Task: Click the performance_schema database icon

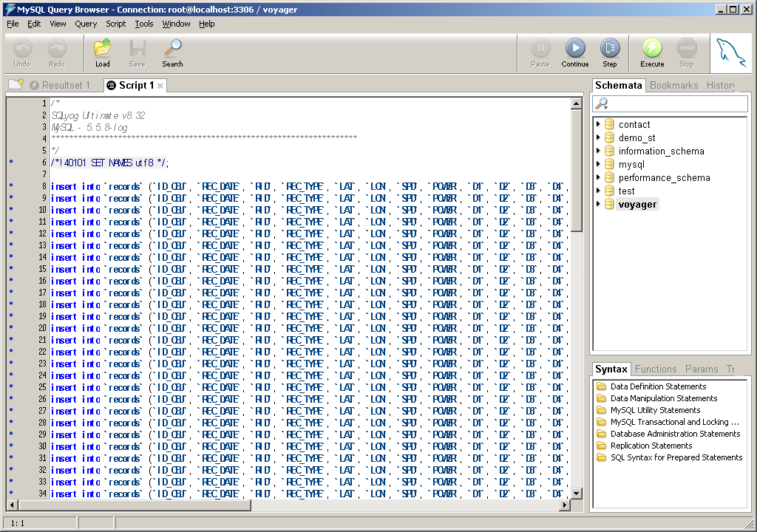Action: (609, 177)
